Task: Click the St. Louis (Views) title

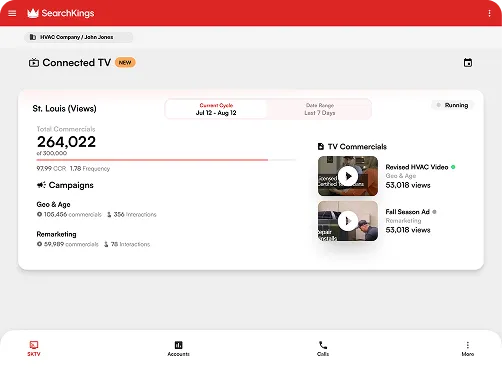Action: pyautogui.click(x=64, y=109)
